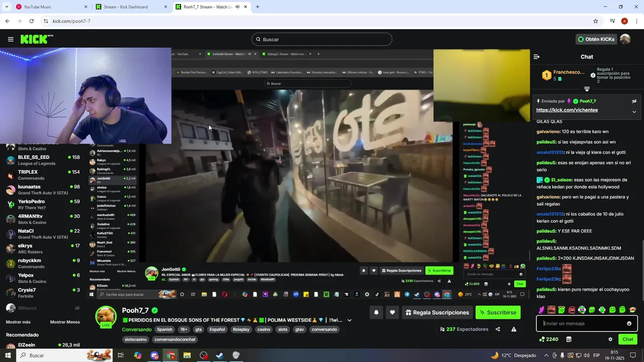This screenshot has width=644, height=362.
Task: Report the stream with warning icon
Action: [x=514, y=329]
